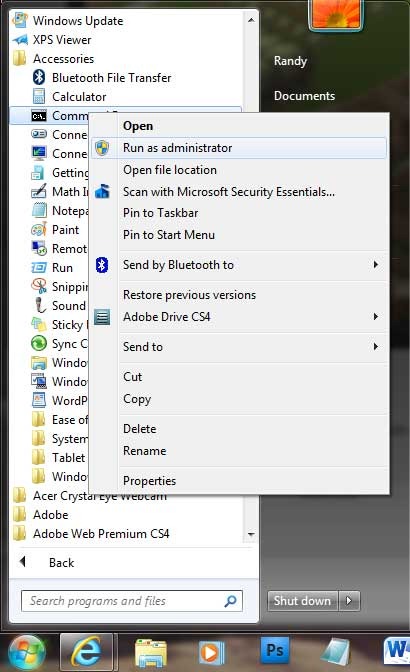Viewport: 410px width, 672px height.
Task: Click the programs list scroll down arrow
Action: point(251,534)
